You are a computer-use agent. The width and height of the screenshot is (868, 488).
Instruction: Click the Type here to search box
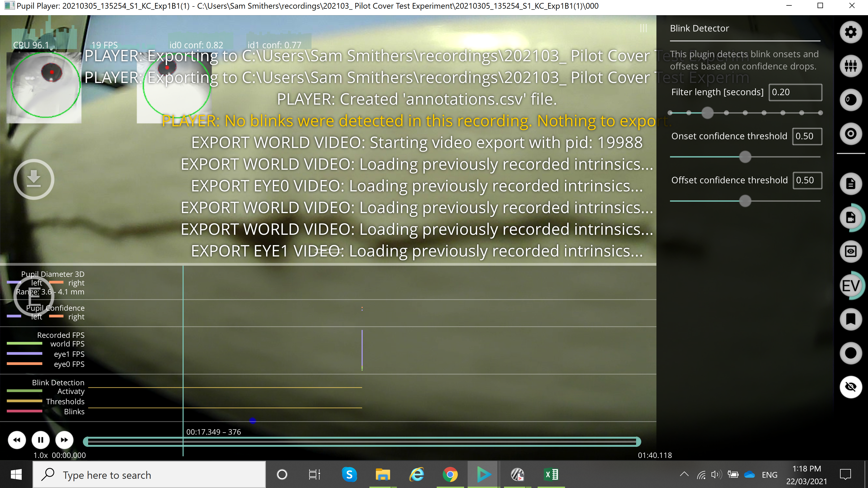[x=149, y=475]
